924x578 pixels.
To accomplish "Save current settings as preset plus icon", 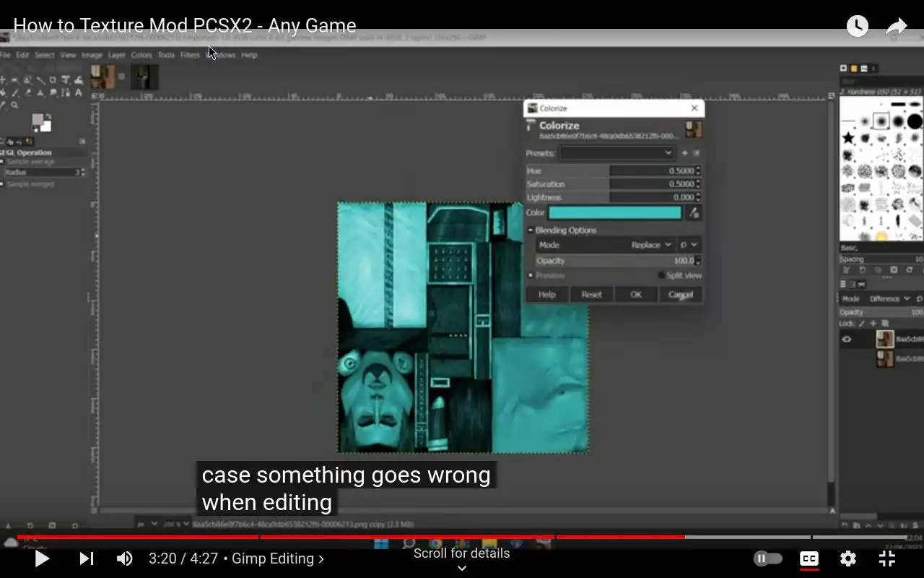I will coord(684,153).
